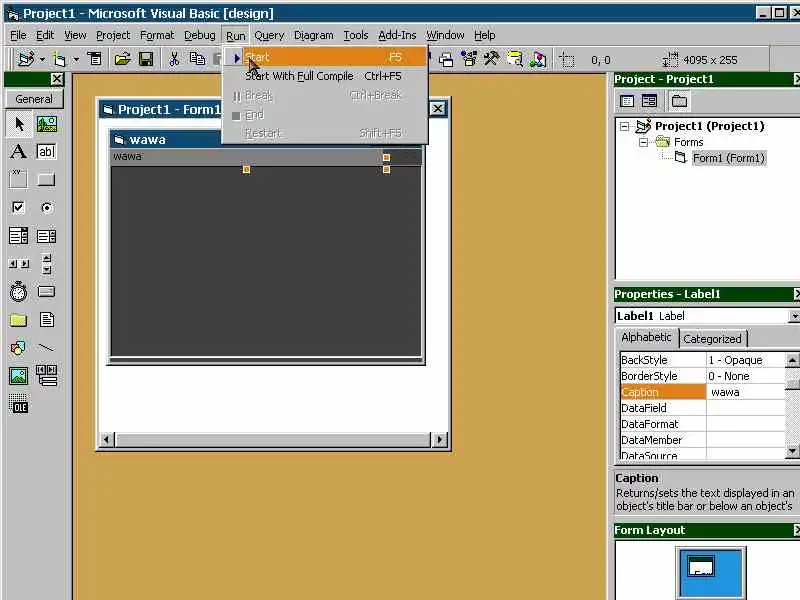This screenshot has width=800, height=600.
Task: Select the HScrollBar control in the toolbox
Action: 19,264
